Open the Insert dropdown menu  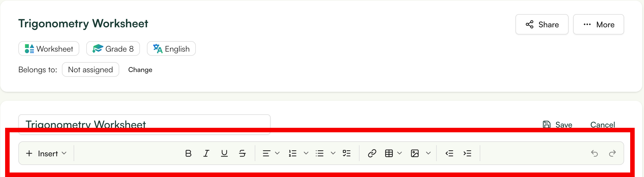pos(46,153)
